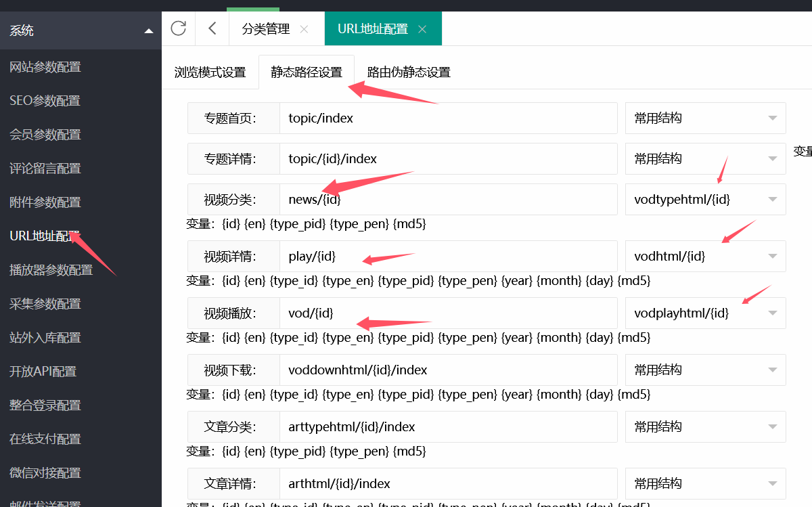Focus the 视频详情 play/{id} input
Image resolution: width=812 pixels, height=507 pixels.
[448, 257]
